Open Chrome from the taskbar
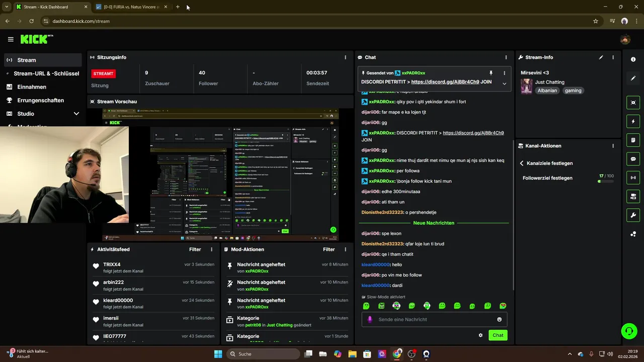 point(397,354)
